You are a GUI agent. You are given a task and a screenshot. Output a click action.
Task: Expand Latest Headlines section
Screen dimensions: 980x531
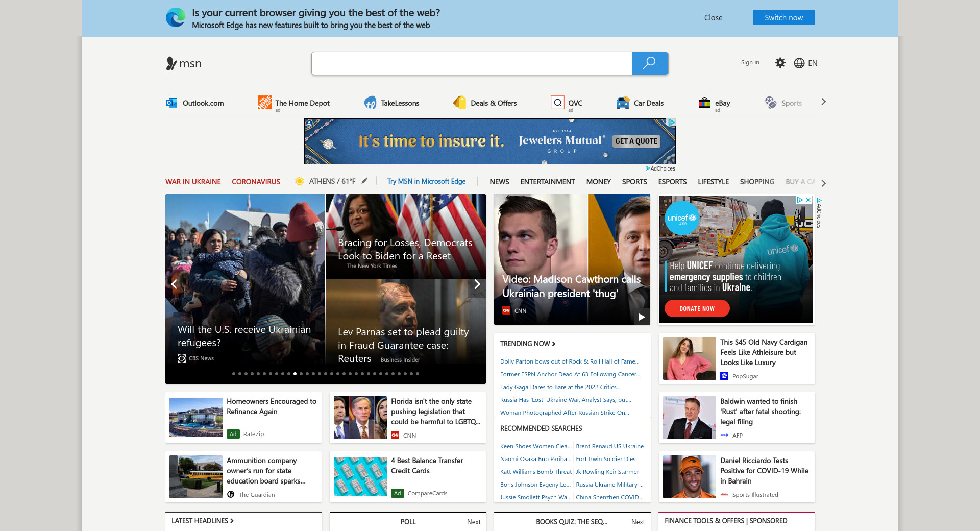(x=203, y=521)
